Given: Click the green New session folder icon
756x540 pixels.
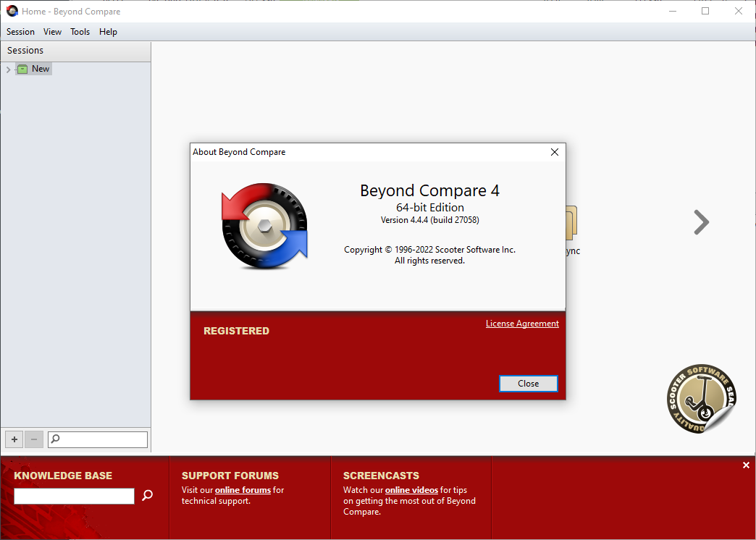Looking at the screenshot, I should pos(22,69).
